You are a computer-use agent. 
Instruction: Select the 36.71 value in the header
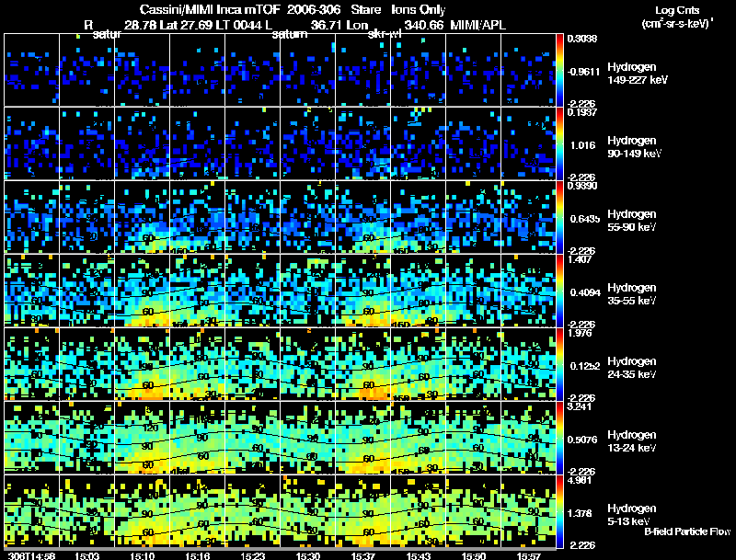[x=326, y=25]
